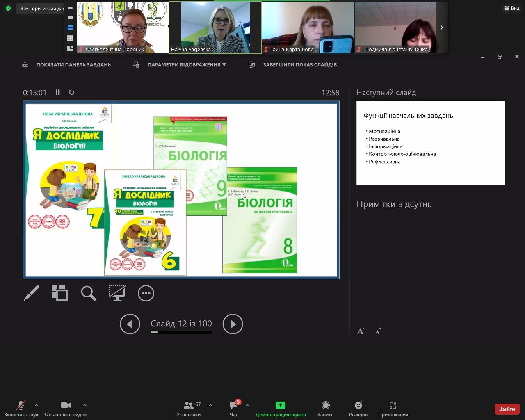Black out the slideshow with screen icon
The height and width of the screenshot is (420, 525).
(x=117, y=293)
